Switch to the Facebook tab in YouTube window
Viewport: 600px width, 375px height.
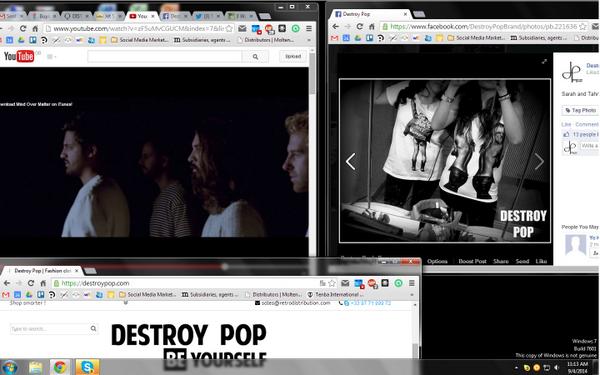(x=175, y=16)
